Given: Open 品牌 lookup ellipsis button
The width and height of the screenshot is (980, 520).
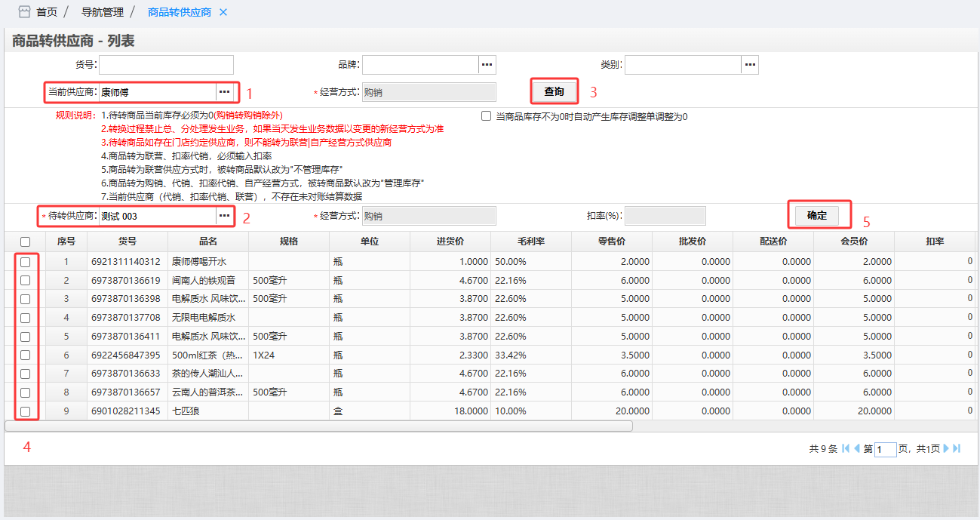Looking at the screenshot, I should point(487,65).
